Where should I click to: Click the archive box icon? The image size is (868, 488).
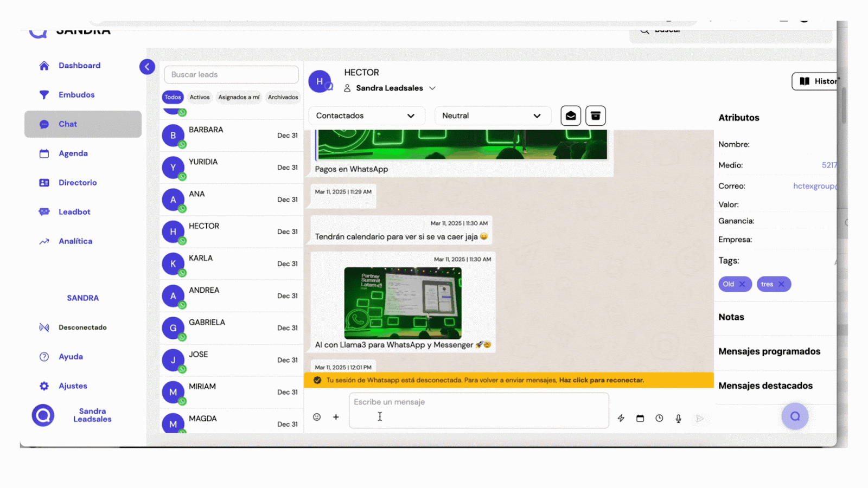[595, 115]
